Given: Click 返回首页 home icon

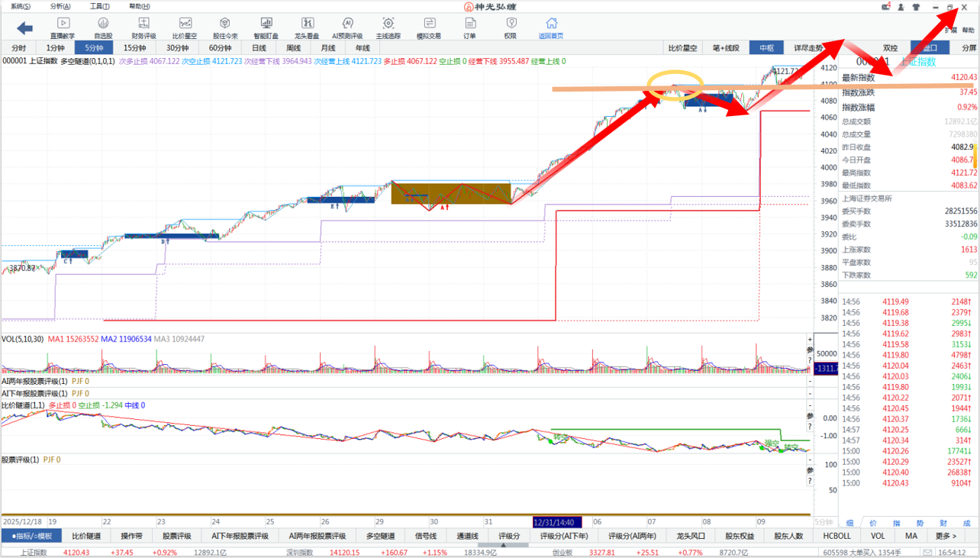Looking at the screenshot, I should pos(550,28).
